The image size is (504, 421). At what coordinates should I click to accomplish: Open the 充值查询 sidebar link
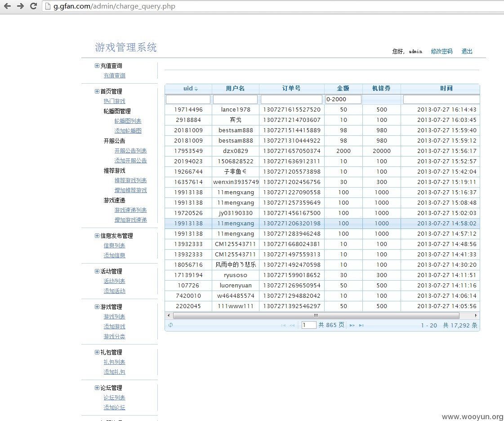tap(115, 76)
